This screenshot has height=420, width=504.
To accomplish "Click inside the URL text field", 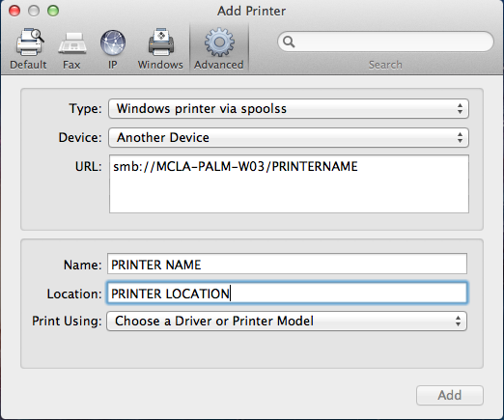I will [x=289, y=183].
